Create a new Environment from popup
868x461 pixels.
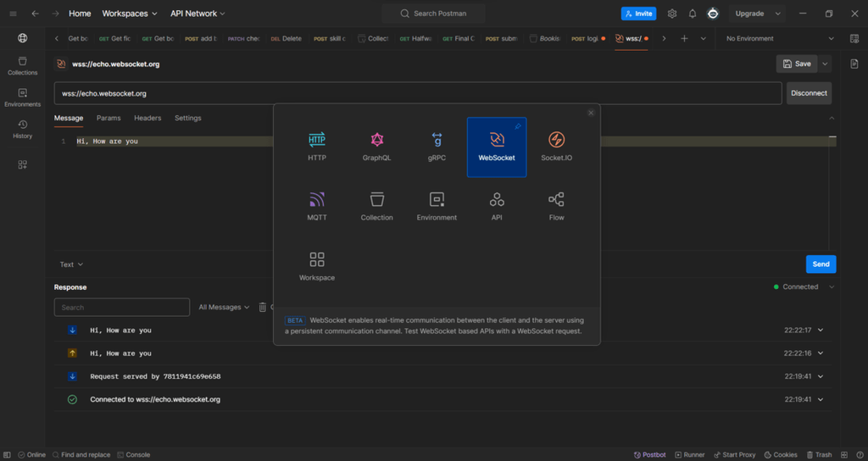click(x=437, y=207)
